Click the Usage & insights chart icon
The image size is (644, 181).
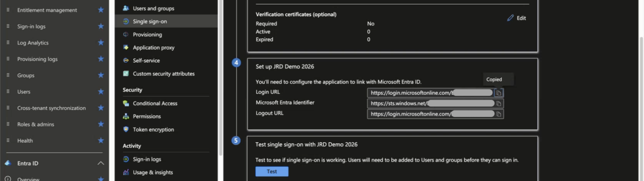click(x=126, y=172)
